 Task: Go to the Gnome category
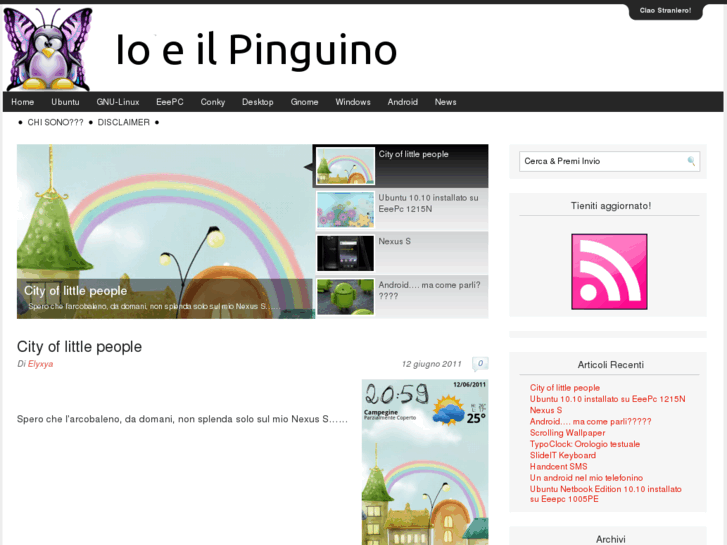coord(305,102)
